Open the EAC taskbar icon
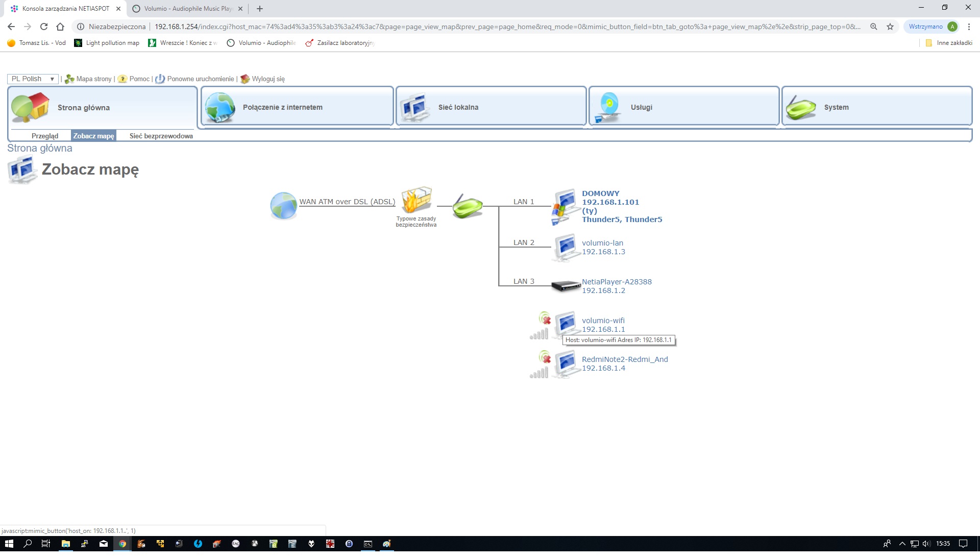 tap(236, 544)
